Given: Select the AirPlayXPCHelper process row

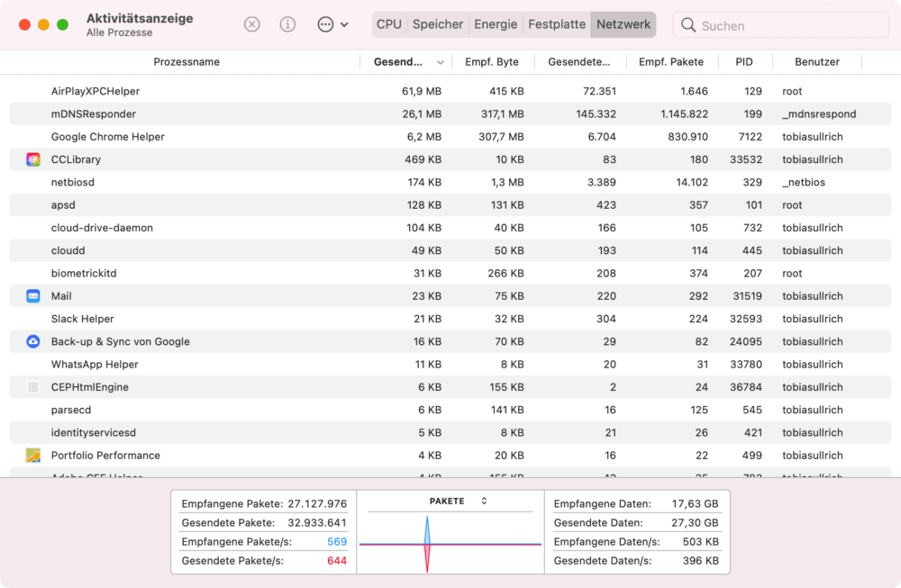Looking at the screenshot, I should tap(450, 91).
